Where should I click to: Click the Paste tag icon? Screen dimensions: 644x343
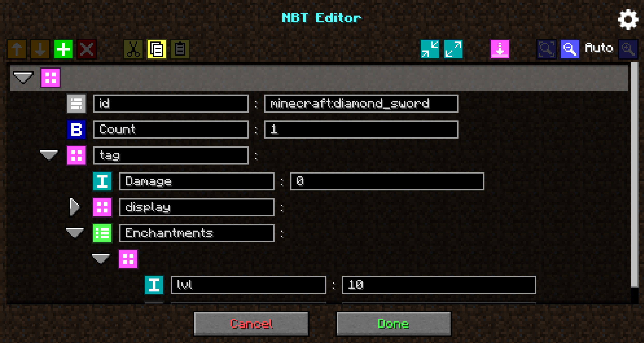point(179,48)
